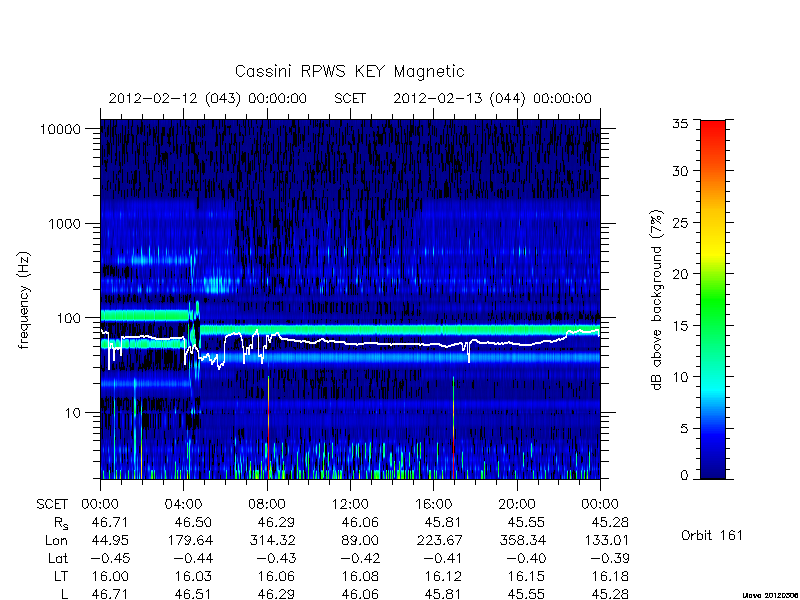Select the end date 2012-02-13 (044) 00:00:00
The height and width of the screenshot is (600, 800).
coord(492,98)
